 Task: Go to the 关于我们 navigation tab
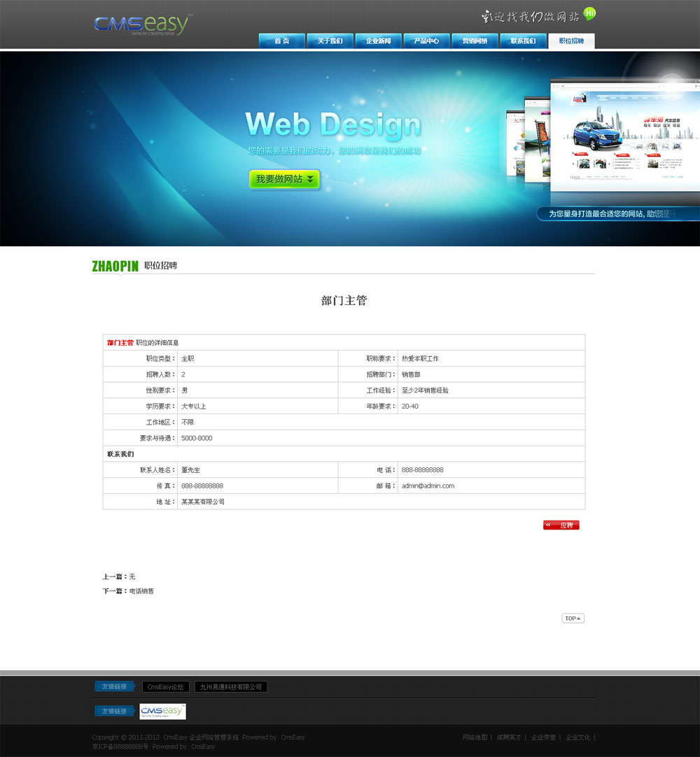pyautogui.click(x=330, y=41)
